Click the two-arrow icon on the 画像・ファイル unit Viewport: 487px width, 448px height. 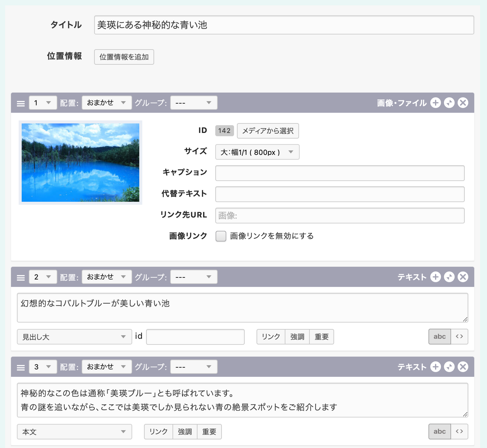click(449, 103)
